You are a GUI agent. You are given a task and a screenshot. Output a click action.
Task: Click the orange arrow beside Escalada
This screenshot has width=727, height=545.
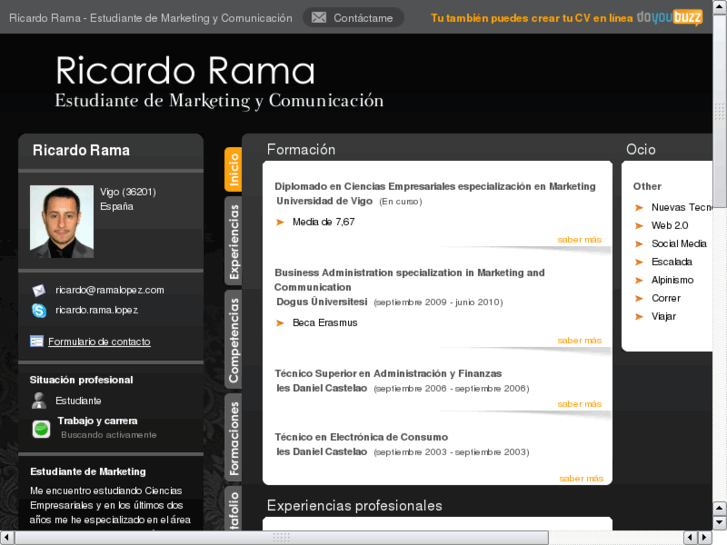[x=639, y=262]
